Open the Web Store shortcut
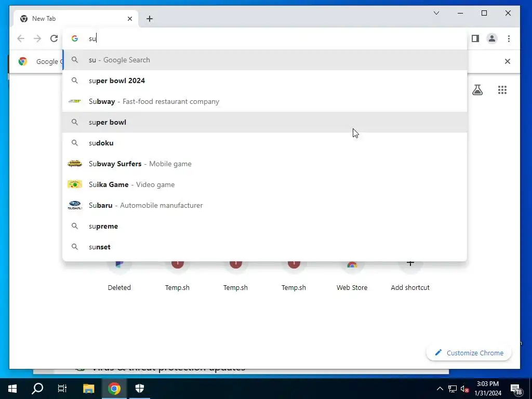The height and width of the screenshot is (399, 532). pos(352,276)
